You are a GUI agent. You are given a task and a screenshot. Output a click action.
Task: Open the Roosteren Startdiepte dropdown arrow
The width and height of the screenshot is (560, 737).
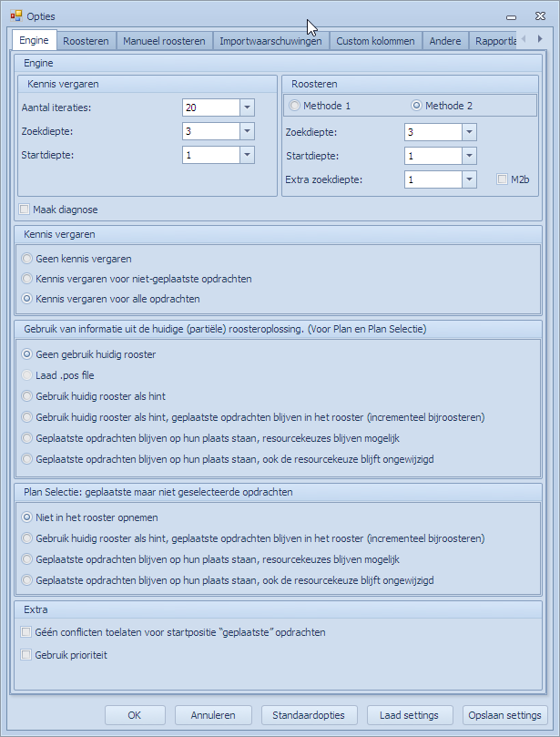(x=469, y=156)
